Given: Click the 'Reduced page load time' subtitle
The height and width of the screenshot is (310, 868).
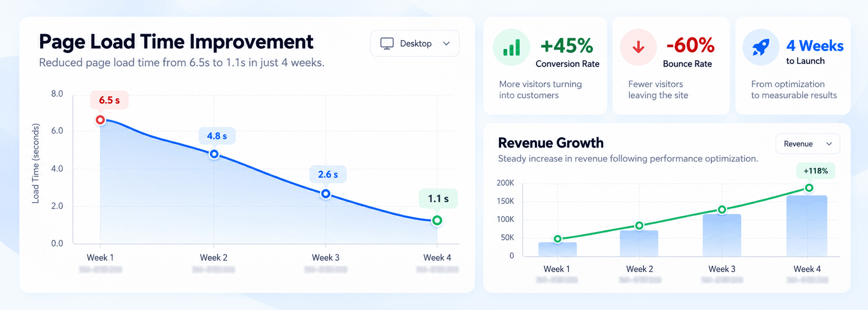Looking at the screenshot, I should pos(182,63).
